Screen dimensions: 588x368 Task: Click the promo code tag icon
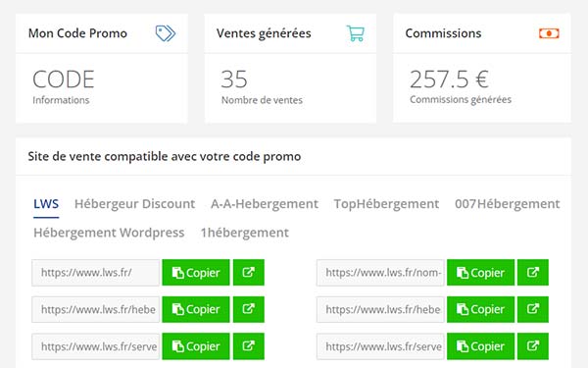pyautogui.click(x=166, y=33)
